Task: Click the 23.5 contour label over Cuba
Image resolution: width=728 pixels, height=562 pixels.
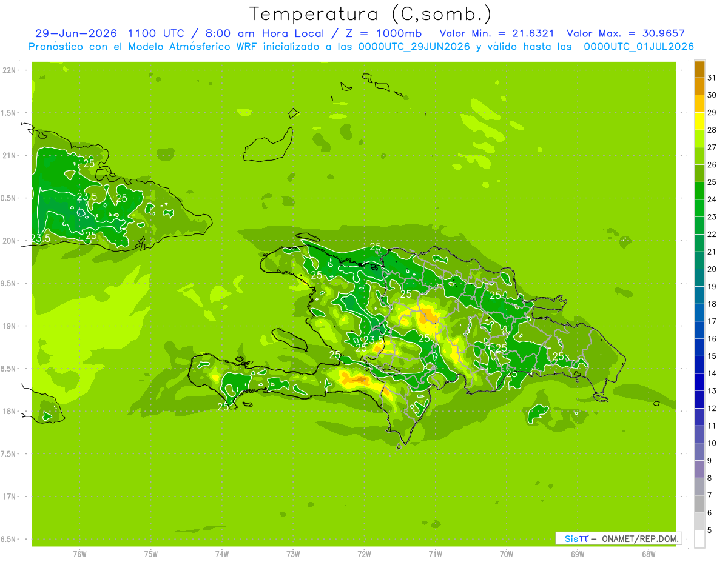Action: click(x=87, y=197)
